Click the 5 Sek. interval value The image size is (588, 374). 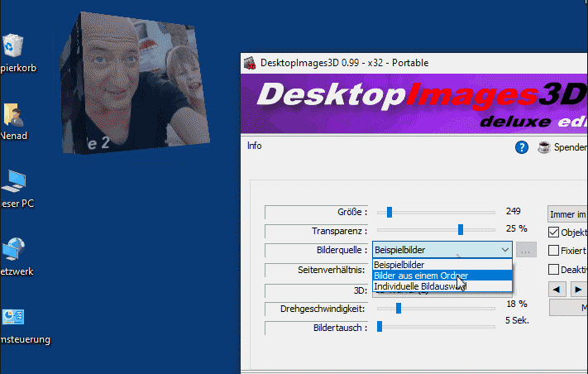coord(517,320)
